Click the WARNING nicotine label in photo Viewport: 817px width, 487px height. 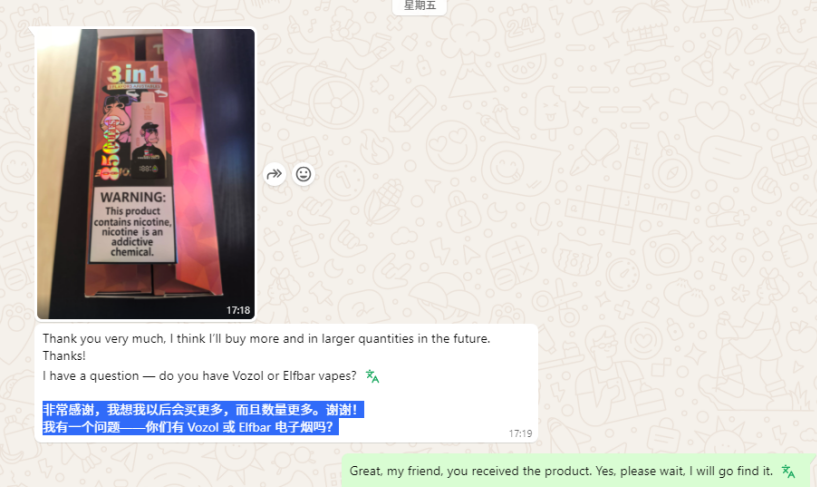(x=132, y=224)
